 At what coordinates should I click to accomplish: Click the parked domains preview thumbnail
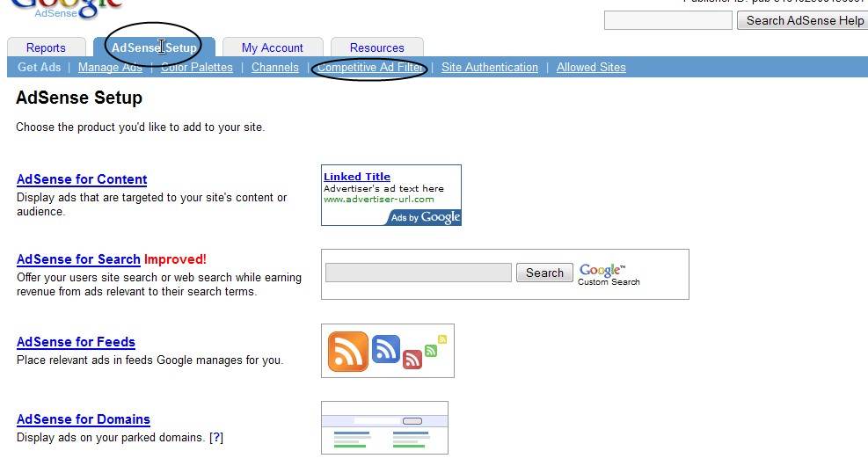click(x=384, y=427)
